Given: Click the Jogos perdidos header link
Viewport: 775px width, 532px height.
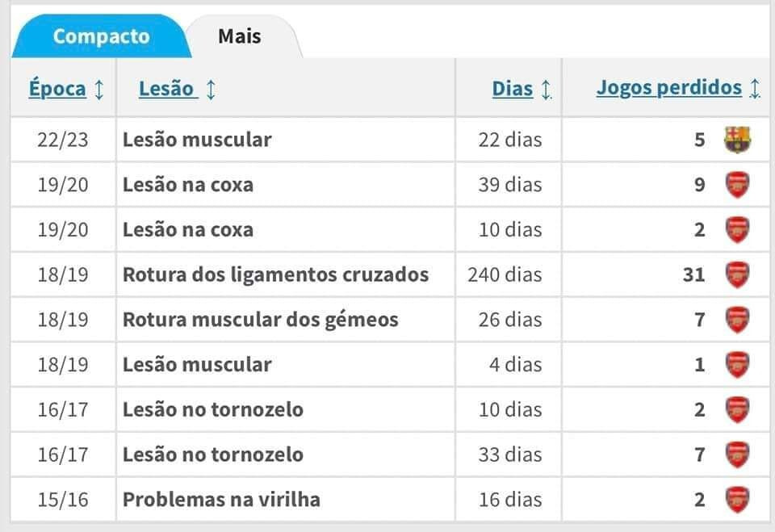Looking at the screenshot, I should (669, 88).
